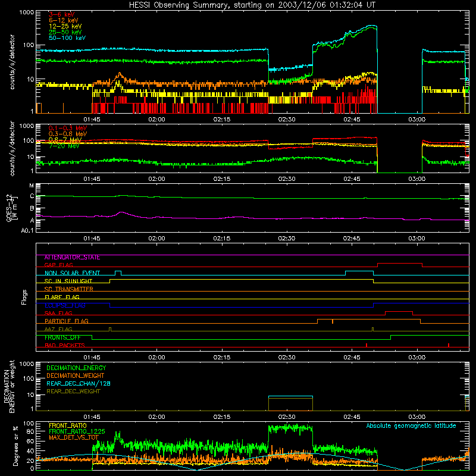Click the REAR_DEC_WEIGHT legend label
Image resolution: width=476 pixels, height=476 pixels.
[73, 392]
